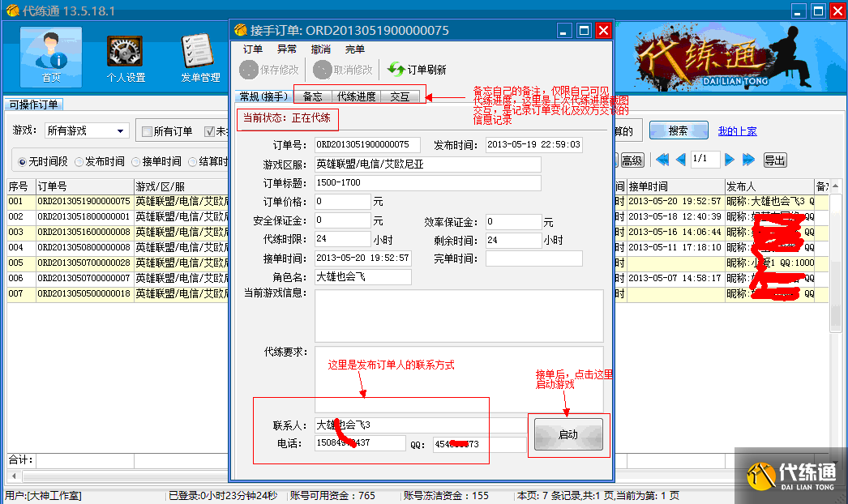This screenshot has height=504, width=848.
Task: Go to first page with double-left arrow
Action: 662,160
